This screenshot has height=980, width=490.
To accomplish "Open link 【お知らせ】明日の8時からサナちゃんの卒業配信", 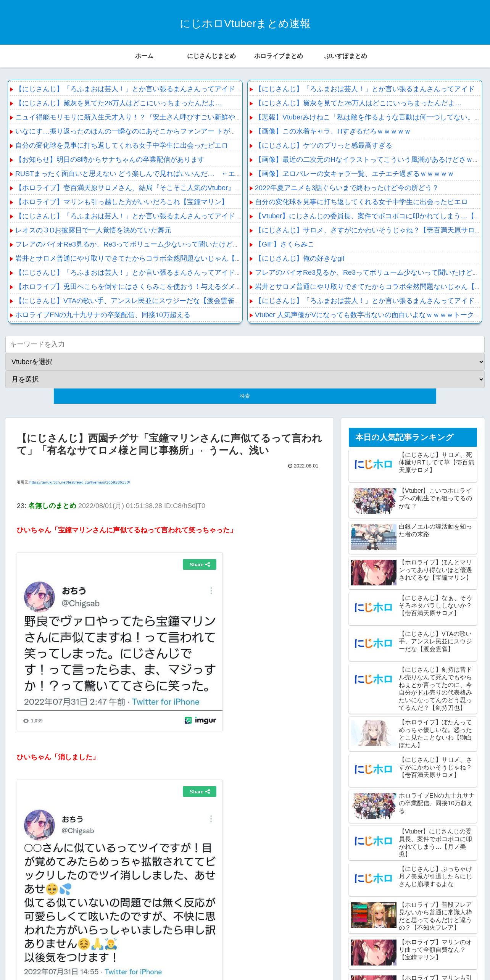I will click(x=110, y=160).
